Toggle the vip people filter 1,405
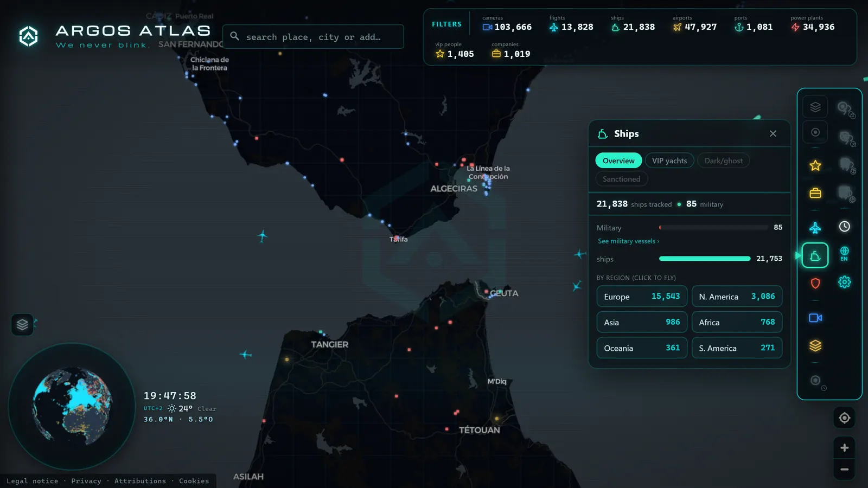 tap(455, 50)
